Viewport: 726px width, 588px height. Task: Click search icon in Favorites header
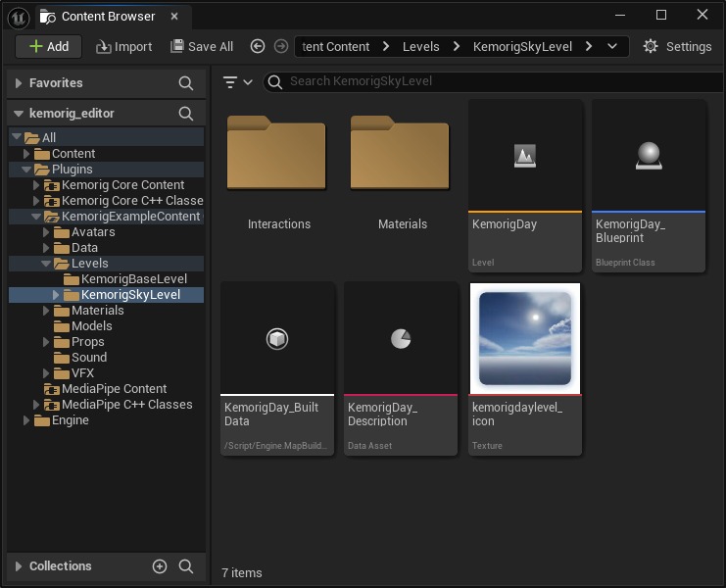(x=186, y=83)
